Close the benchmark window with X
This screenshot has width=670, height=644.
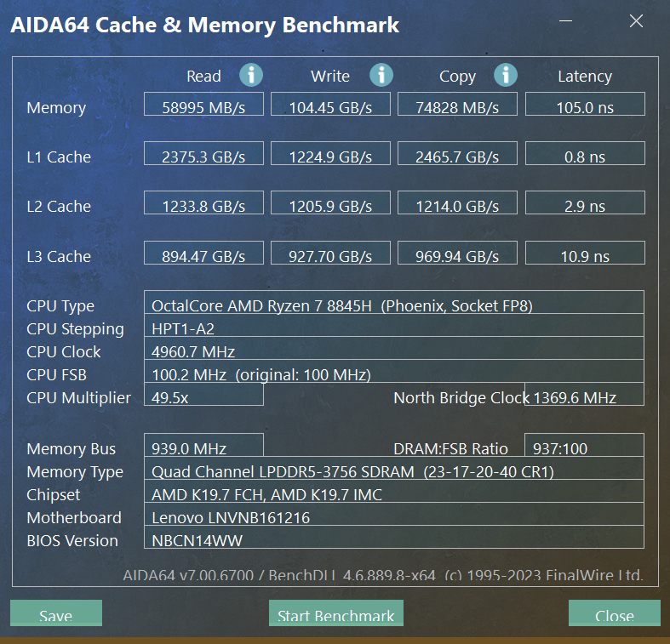tap(636, 21)
